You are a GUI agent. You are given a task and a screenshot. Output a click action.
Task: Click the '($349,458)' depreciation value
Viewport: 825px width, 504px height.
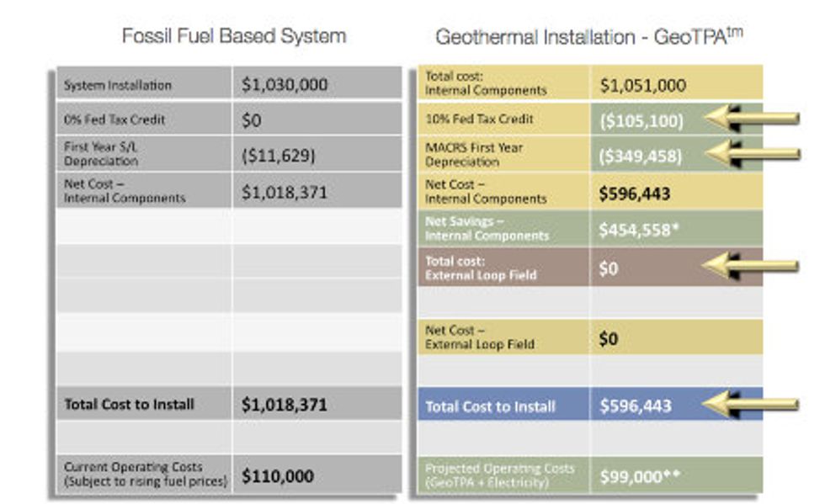pyautogui.click(x=641, y=156)
